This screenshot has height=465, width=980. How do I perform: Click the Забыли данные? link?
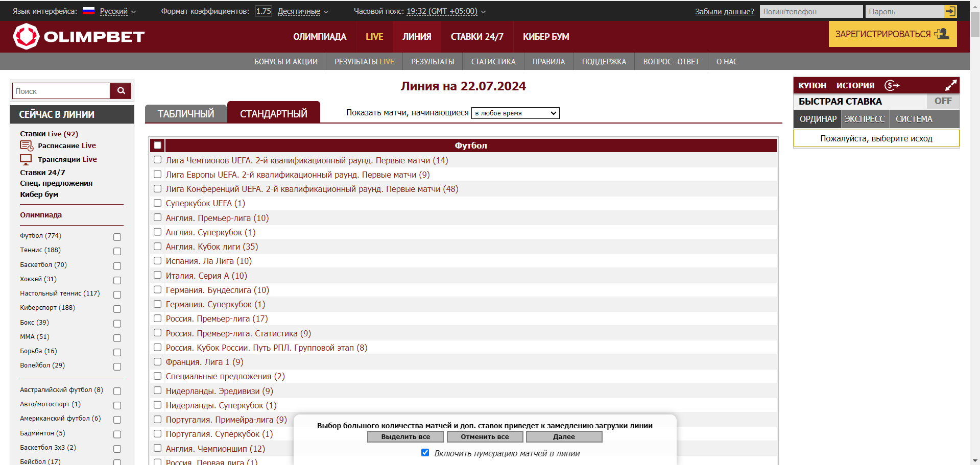coord(724,12)
